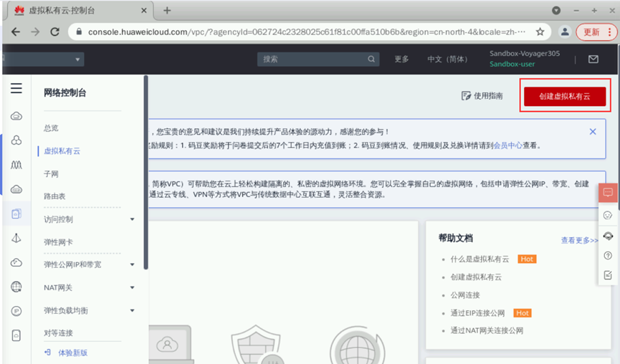620x364 pixels.
Task: Click the headset customer support icon
Action: [608, 236]
